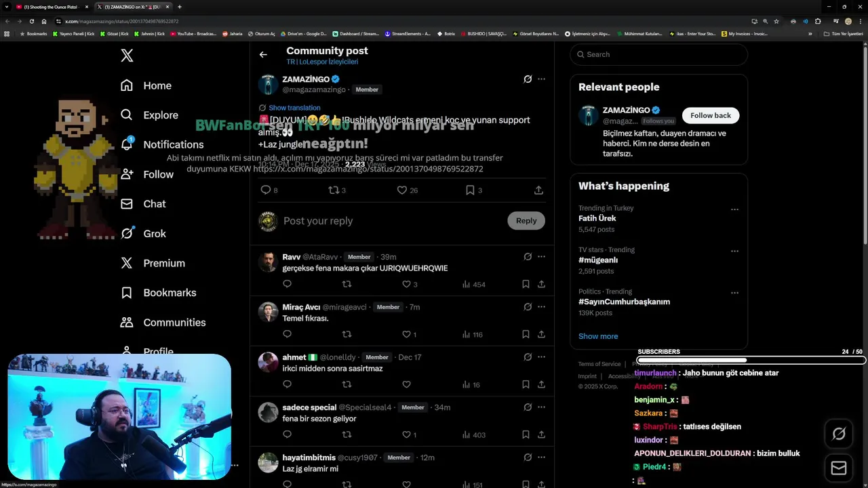Click the Reply button

pos(526,220)
